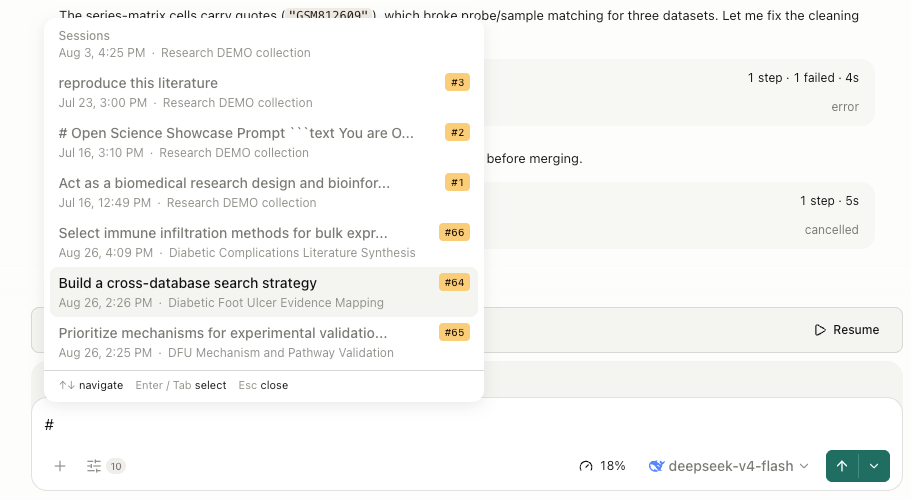
Task: Select session "reproduce this literature"
Action: click(264, 92)
